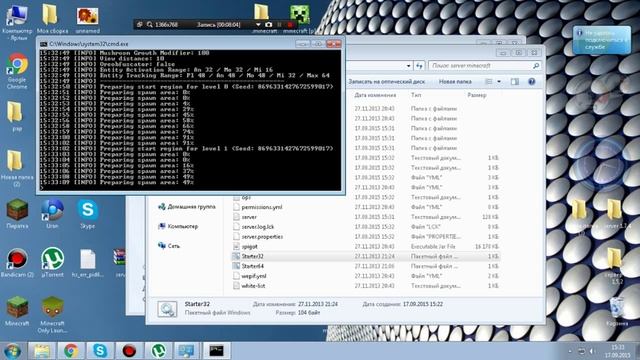Click Bandicam recorder dropdown arrow
Viewport: 640px width, 360px height.
[258, 24]
